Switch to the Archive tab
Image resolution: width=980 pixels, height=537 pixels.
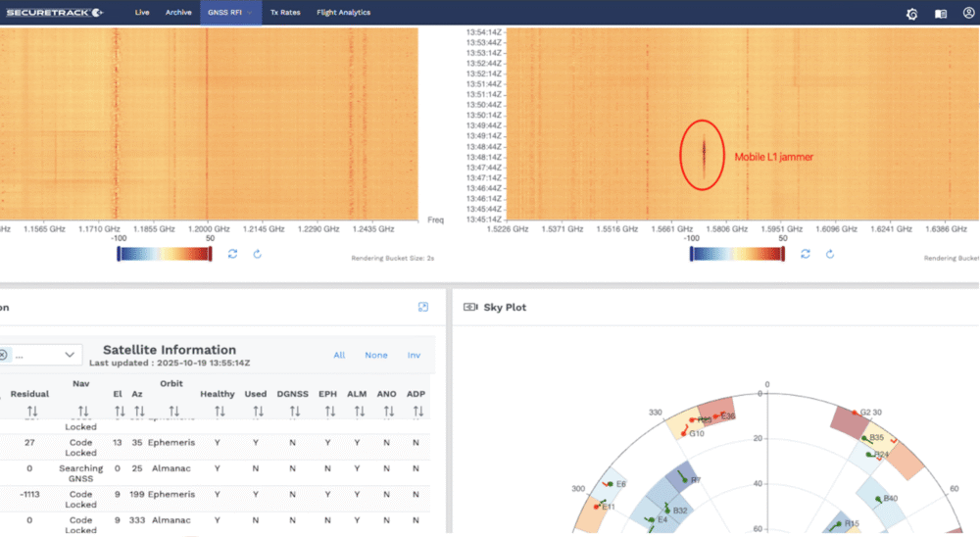point(178,13)
